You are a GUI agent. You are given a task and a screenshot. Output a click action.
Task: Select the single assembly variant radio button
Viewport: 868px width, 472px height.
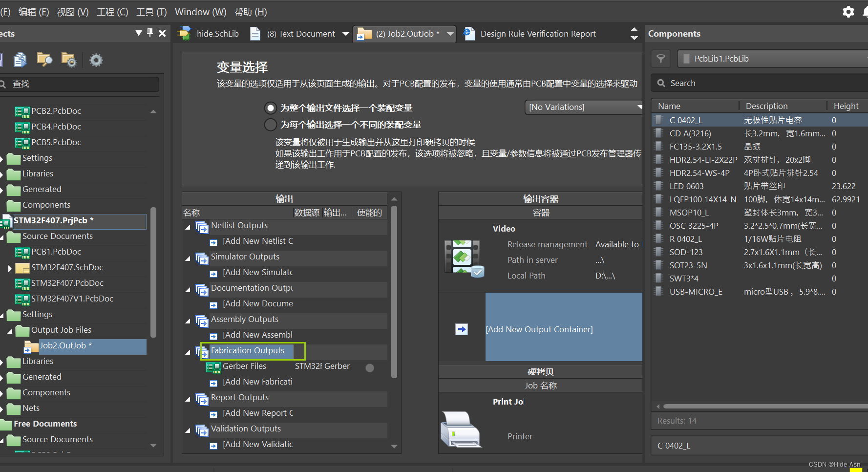[x=270, y=107]
